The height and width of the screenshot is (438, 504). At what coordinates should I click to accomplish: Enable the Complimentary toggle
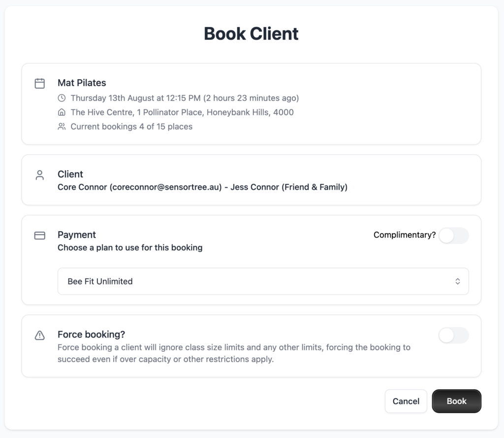click(454, 236)
